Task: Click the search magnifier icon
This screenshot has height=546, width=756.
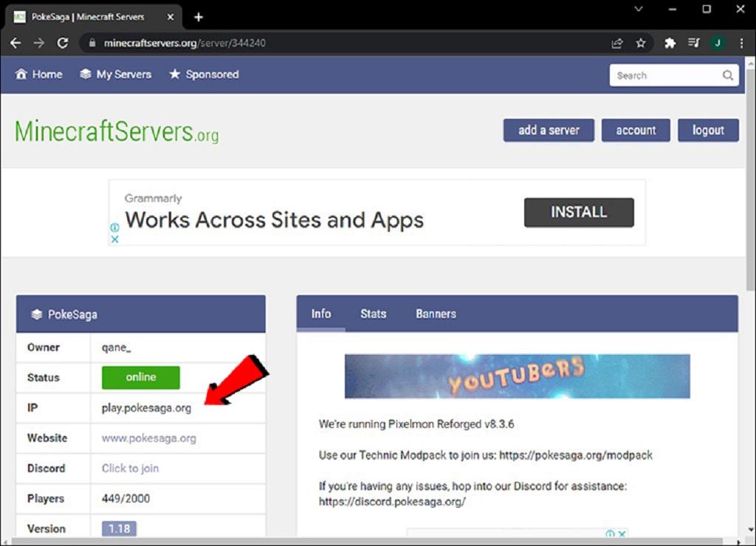Action: coord(727,75)
